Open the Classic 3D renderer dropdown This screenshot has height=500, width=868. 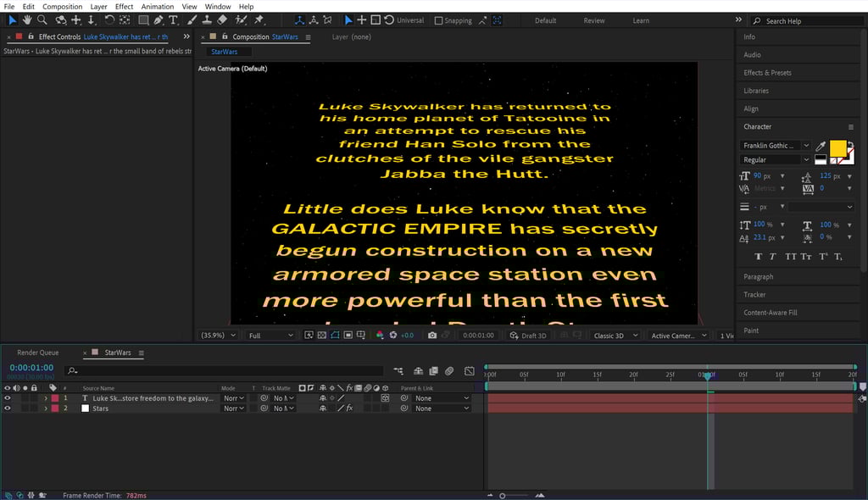click(x=615, y=336)
